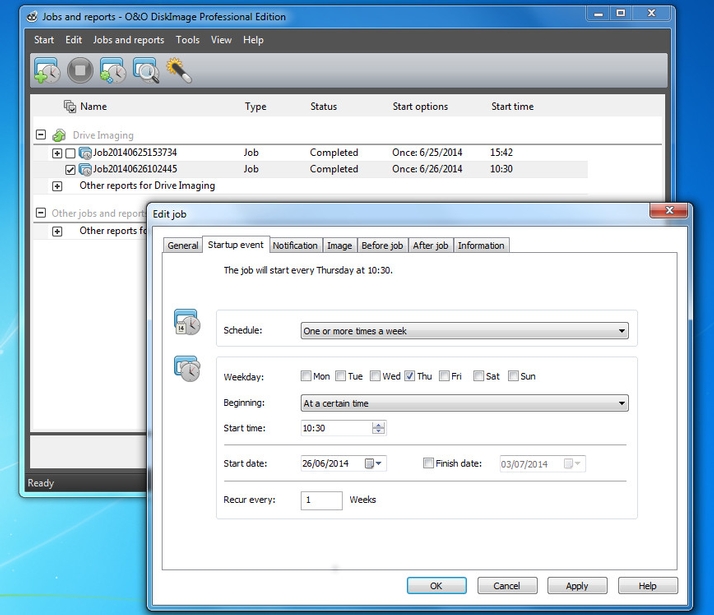This screenshot has width=714, height=615.
Task: Sort by the Start time column header
Action: [x=512, y=107]
